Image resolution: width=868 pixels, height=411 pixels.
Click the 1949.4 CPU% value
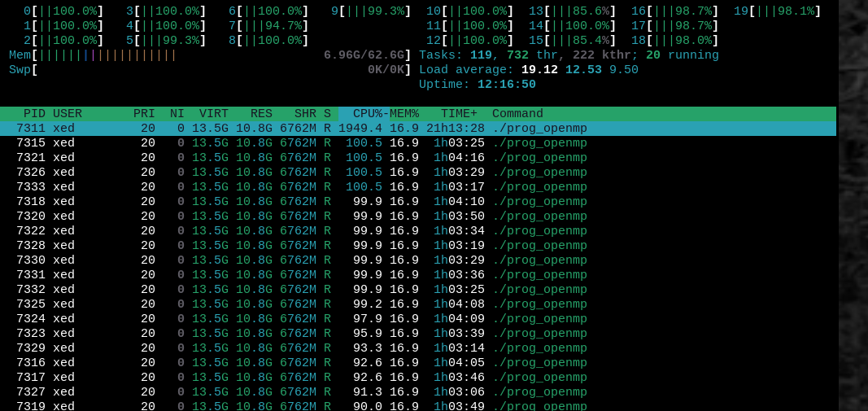pos(360,129)
